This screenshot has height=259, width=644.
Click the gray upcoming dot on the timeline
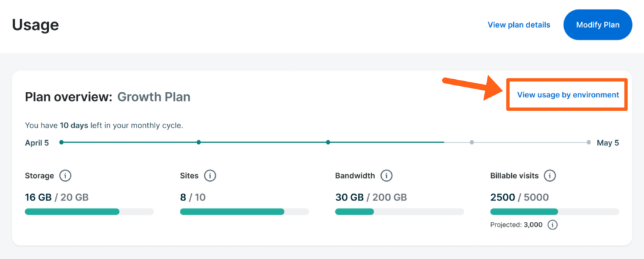[472, 142]
